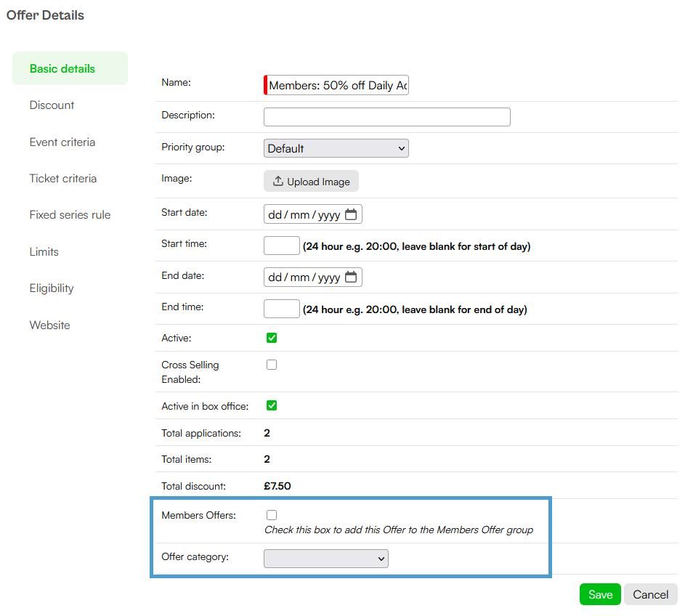Open the Eligibility tab
Image resolution: width=693 pixels, height=616 pixels.
pos(52,288)
